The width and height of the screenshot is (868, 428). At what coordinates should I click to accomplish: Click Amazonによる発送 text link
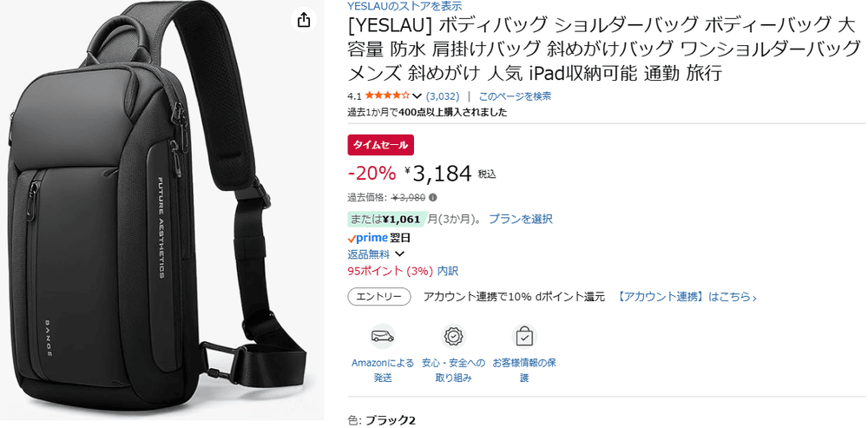click(x=383, y=371)
